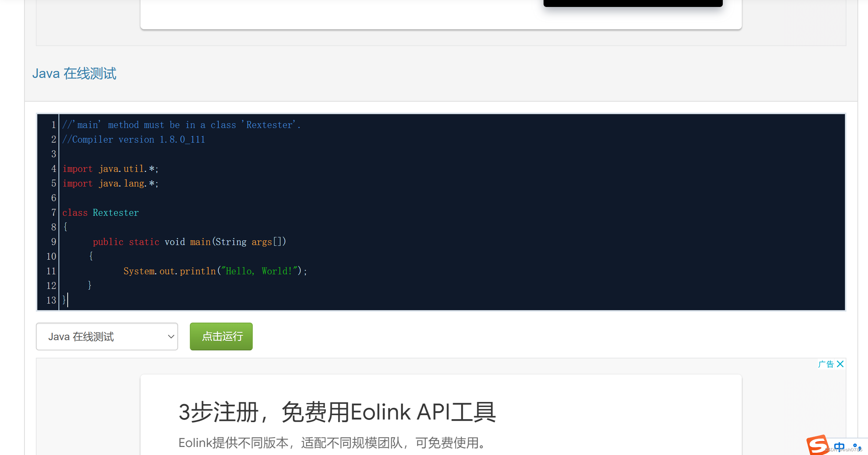Click line number 13 in the editor gutter
This screenshot has height=455, width=868.
pos(51,300)
